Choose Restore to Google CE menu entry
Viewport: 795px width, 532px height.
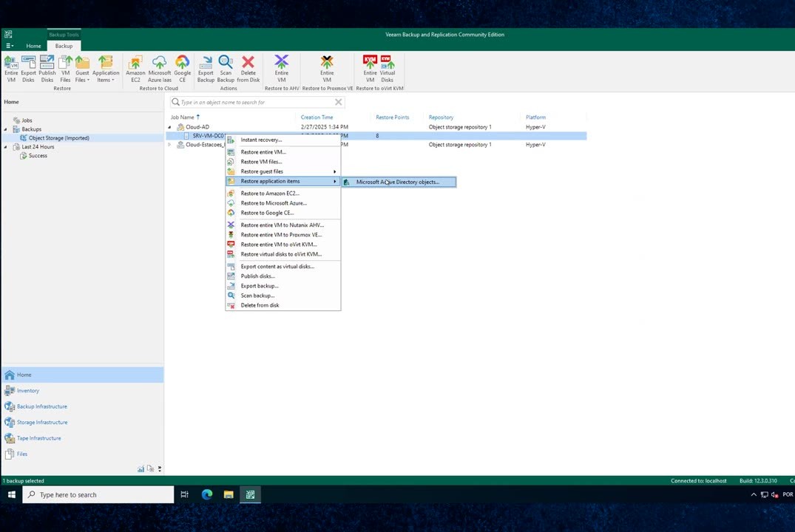[283, 213]
